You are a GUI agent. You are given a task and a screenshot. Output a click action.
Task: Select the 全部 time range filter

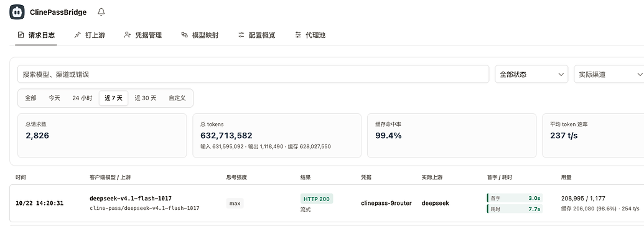coord(31,98)
